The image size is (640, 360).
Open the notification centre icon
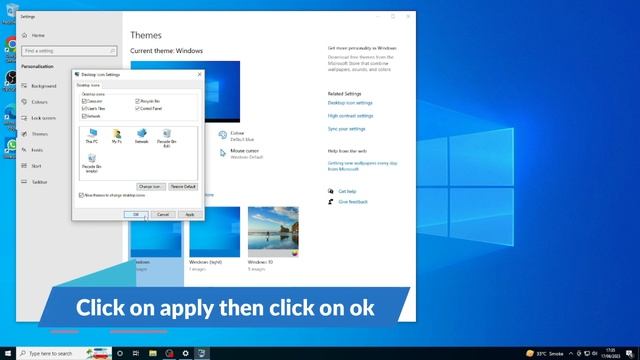pos(630,353)
